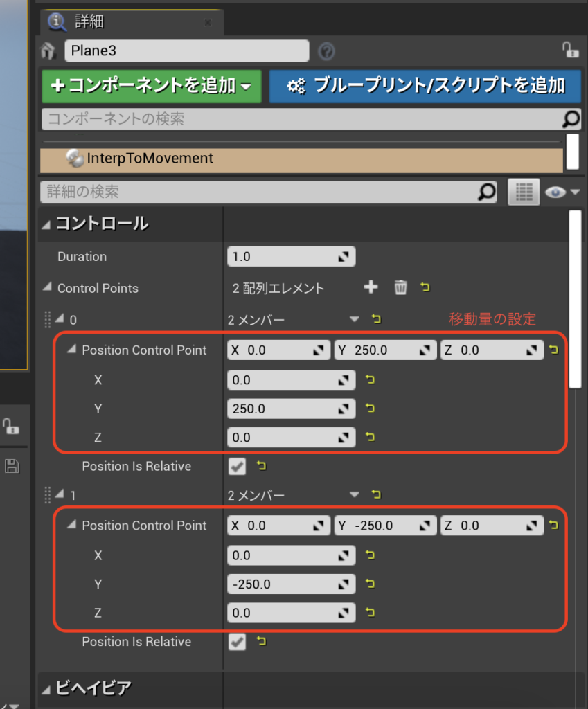Expand the ビヘイビア section
The image size is (588, 709).
point(46,688)
